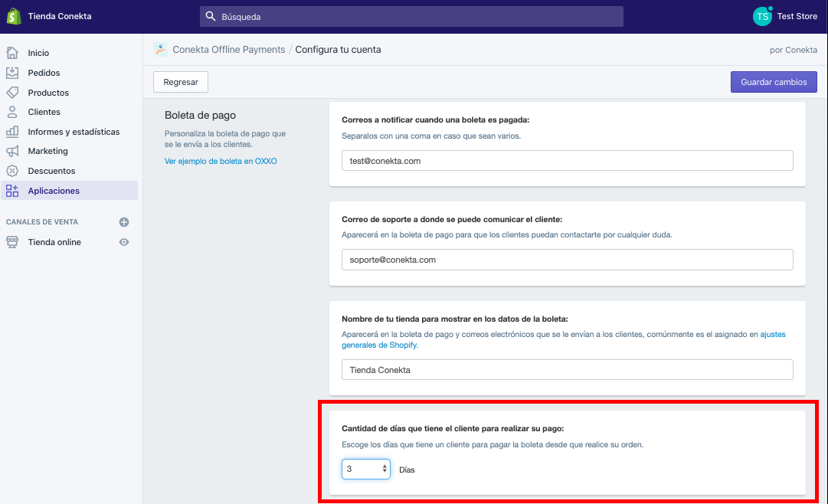828x504 pixels.
Task: Click the soporte@conekta.com support field
Action: [x=567, y=260]
